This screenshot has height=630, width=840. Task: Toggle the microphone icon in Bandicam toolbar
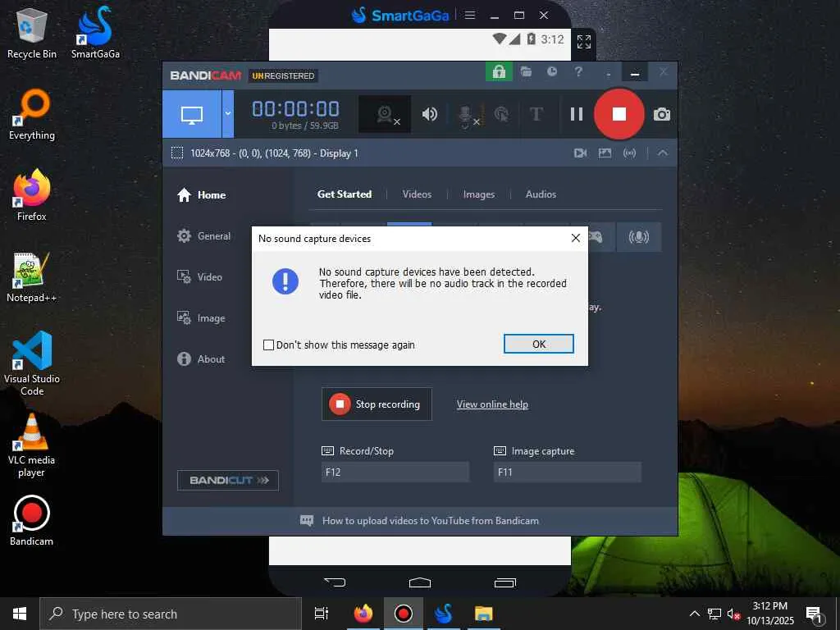click(x=467, y=115)
